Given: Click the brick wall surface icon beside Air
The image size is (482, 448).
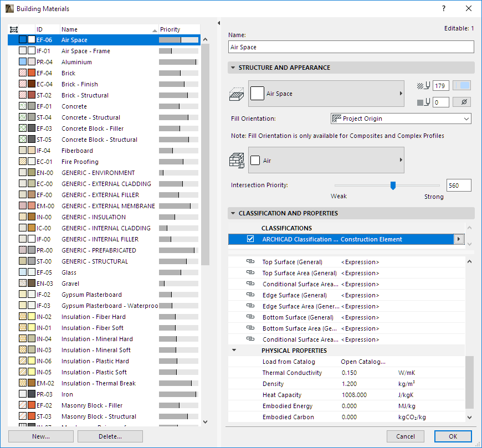Looking at the screenshot, I should (237, 161).
